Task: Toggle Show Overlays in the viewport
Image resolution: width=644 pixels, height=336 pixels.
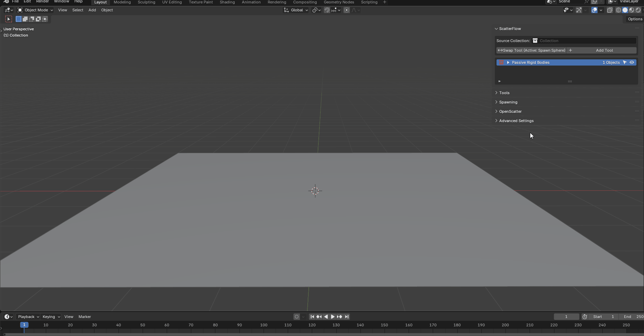Action: tap(594, 10)
